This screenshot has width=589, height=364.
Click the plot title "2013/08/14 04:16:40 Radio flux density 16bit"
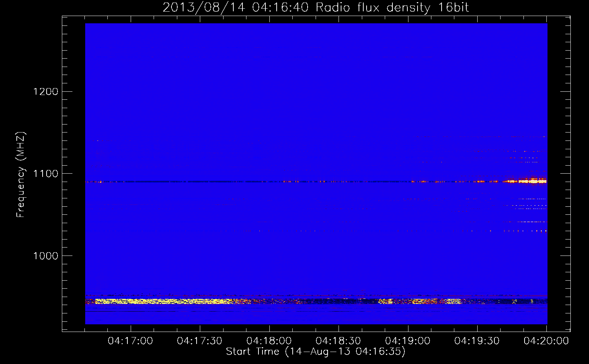click(316, 7)
